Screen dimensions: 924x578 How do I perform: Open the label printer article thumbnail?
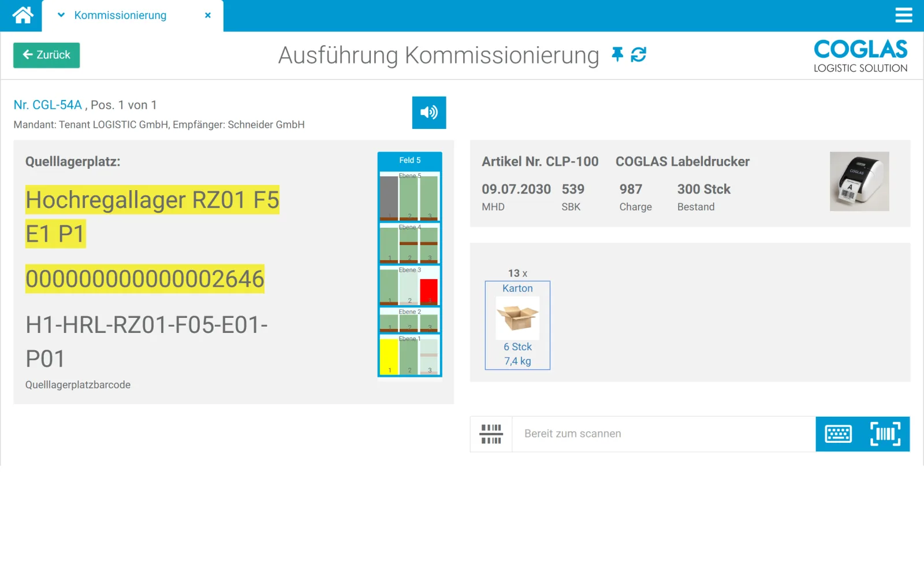point(859,181)
